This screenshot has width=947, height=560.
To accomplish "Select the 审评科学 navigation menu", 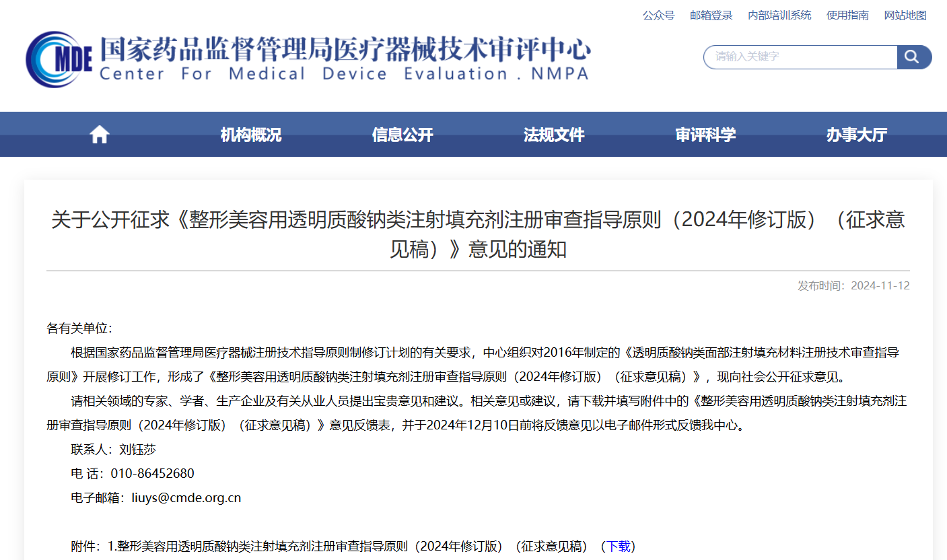I will (705, 135).
